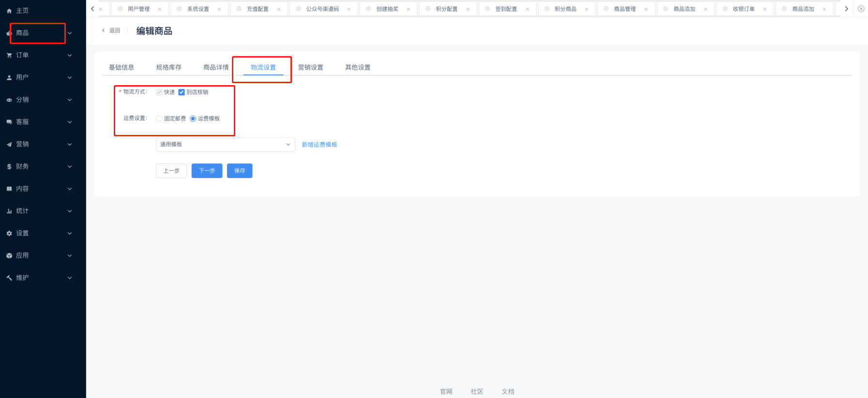The width and height of the screenshot is (868, 398).
Task: Click the home icon beside 主页
Action: [x=9, y=11]
